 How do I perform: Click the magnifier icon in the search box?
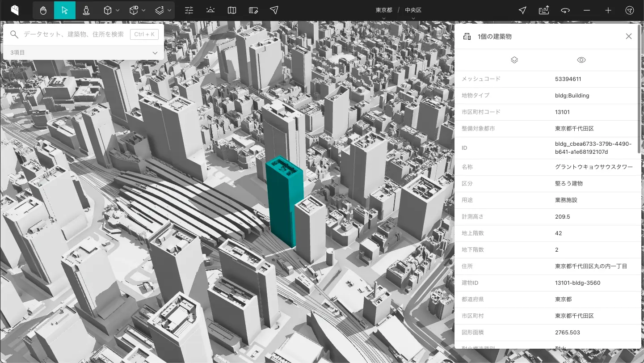[14, 34]
